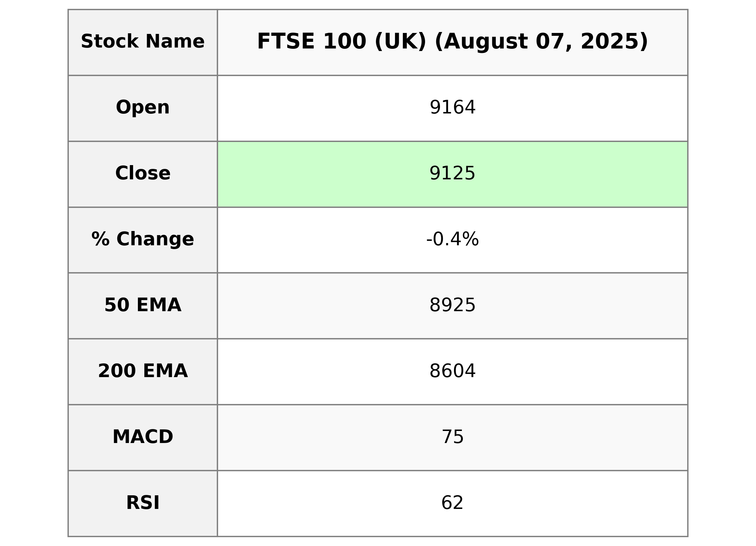This screenshot has width=756, height=546.
Task: Select the 200 EMA row label
Action: coord(143,371)
